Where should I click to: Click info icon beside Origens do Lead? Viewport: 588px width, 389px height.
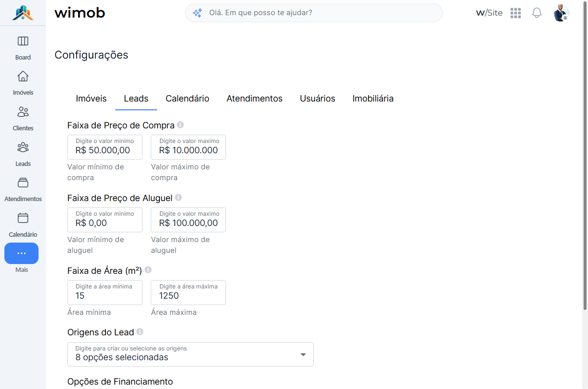[140, 332]
